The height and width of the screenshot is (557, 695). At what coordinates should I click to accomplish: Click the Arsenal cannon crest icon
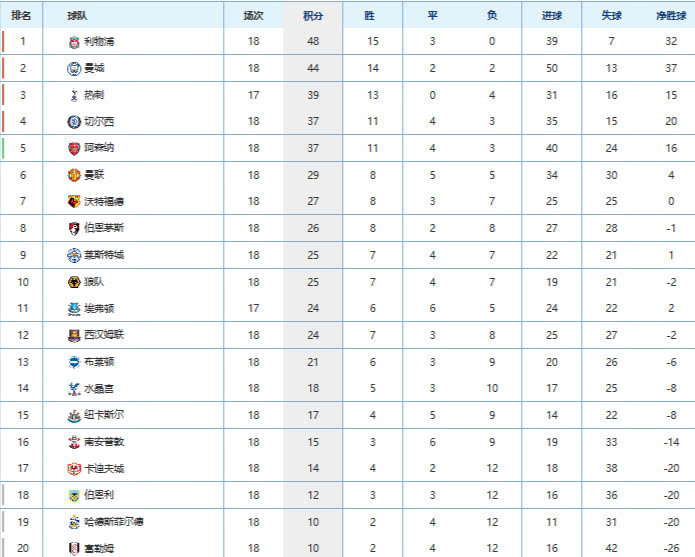coord(74,148)
